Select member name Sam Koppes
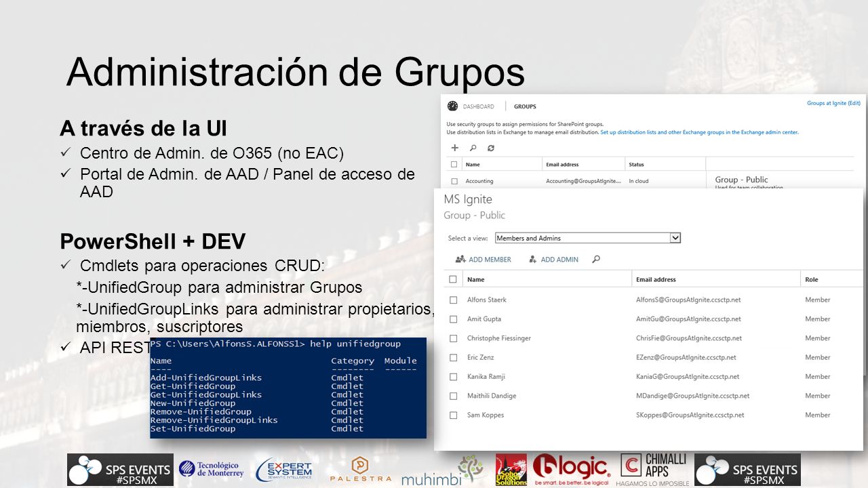This screenshot has height=488, width=868. click(486, 415)
